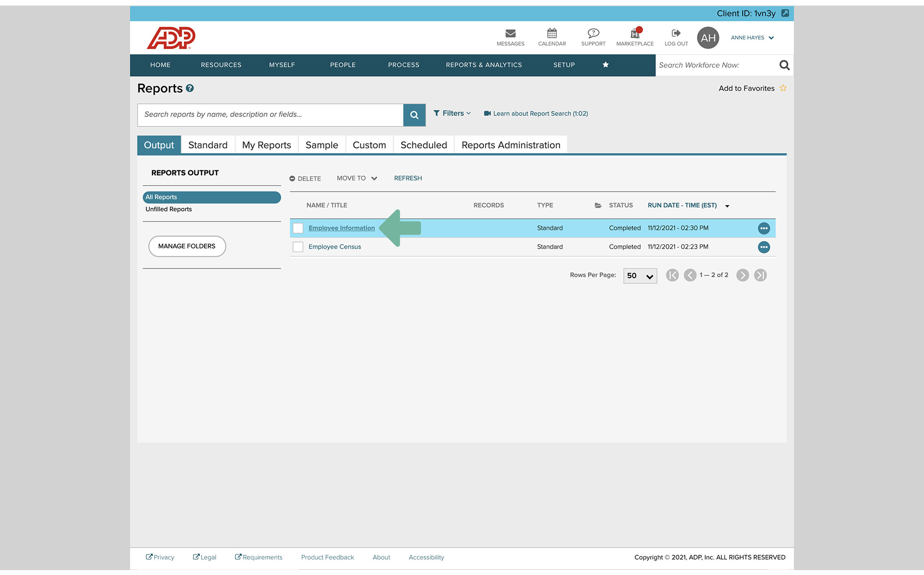Image resolution: width=924 pixels, height=575 pixels.
Task: Toggle Run Date sort arrow
Action: (727, 206)
